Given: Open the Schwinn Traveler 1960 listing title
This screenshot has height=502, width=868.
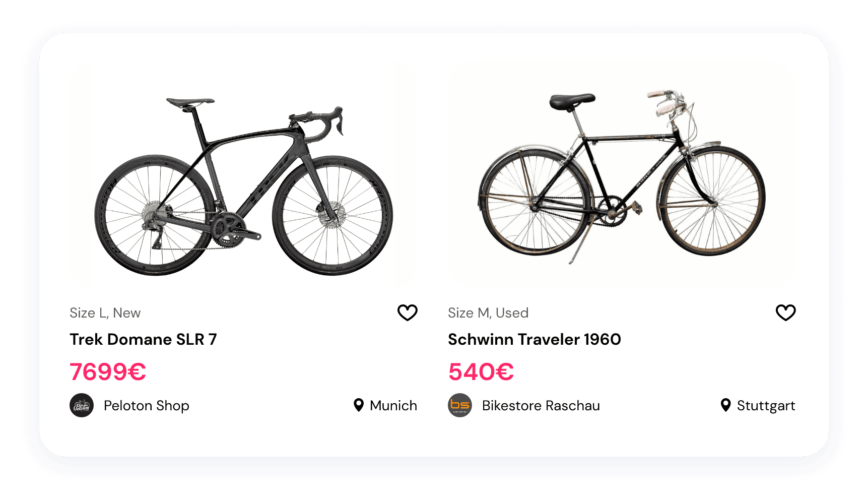Looking at the screenshot, I should (x=535, y=339).
